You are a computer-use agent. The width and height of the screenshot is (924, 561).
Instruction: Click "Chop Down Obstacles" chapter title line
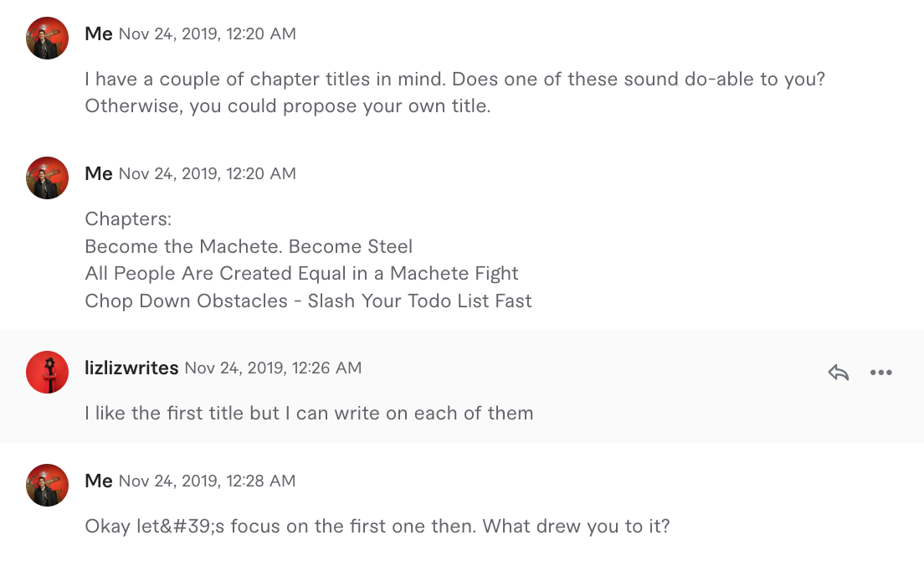pyautogui.click(x=308, y=301)
